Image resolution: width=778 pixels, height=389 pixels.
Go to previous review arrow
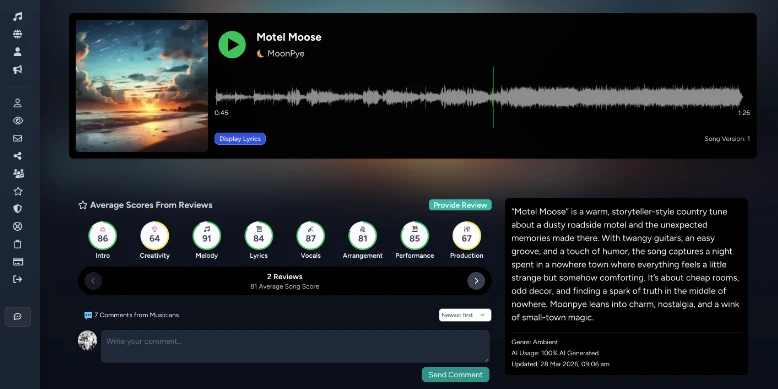pyautogui.click(x=93, y=281)
